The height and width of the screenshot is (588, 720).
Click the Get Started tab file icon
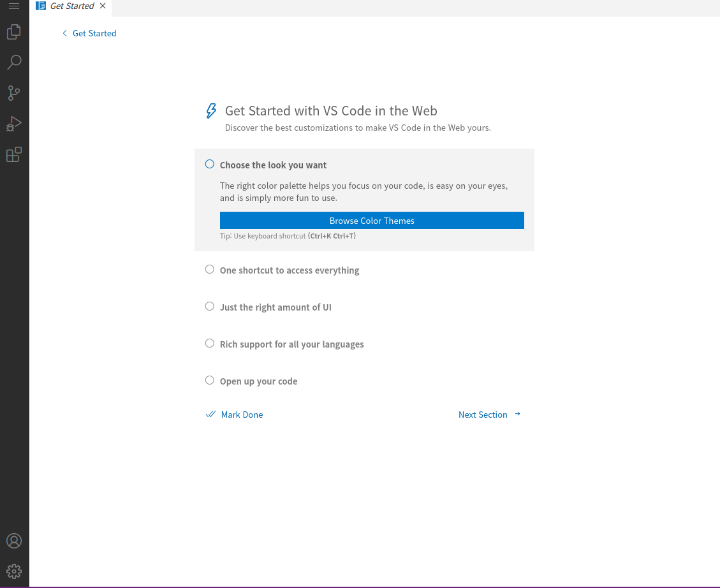click(41, 6)
